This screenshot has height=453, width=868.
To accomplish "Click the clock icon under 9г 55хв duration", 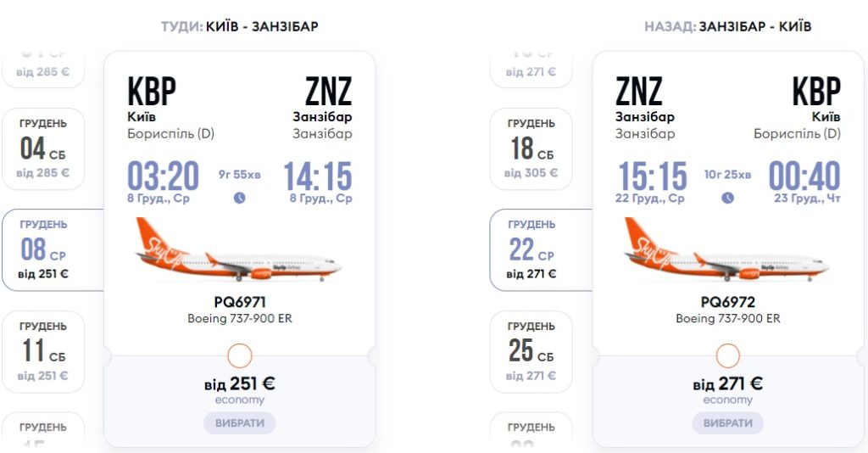I will tap(240, 198).
